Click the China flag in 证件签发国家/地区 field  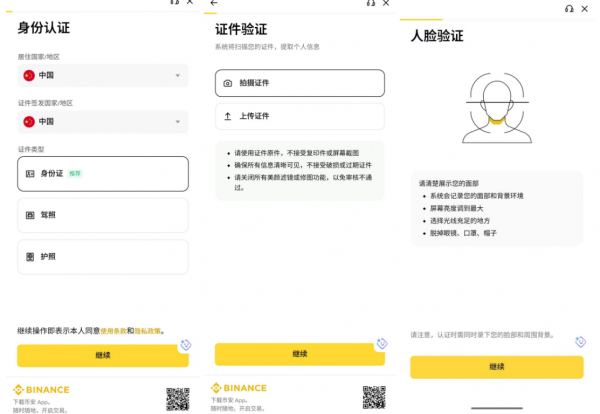(x=29, y=122)
